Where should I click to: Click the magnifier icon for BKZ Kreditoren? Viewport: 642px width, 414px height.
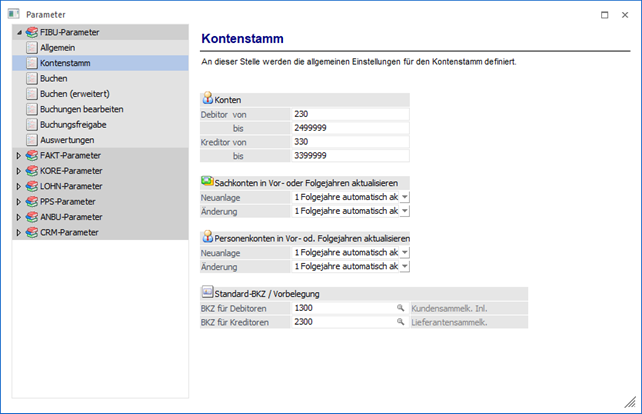(x=401, y=322)
